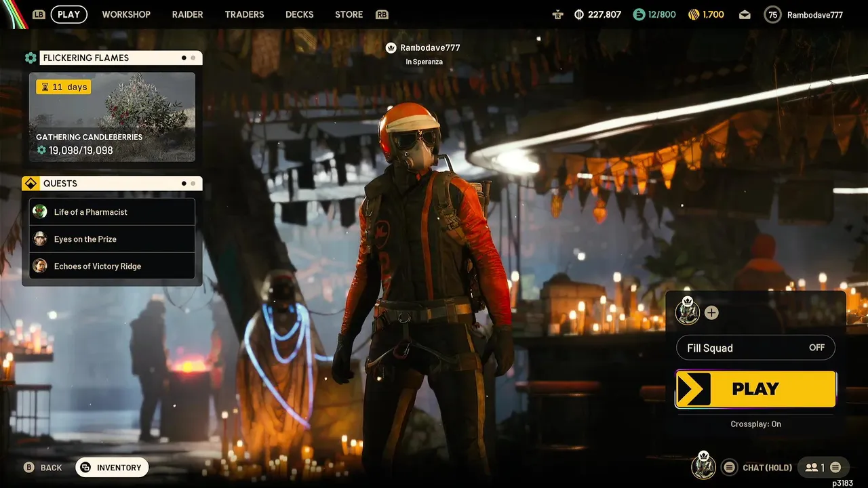
Task: Click the squad leader avatar in the squad panel
Action: coord(688,312)
